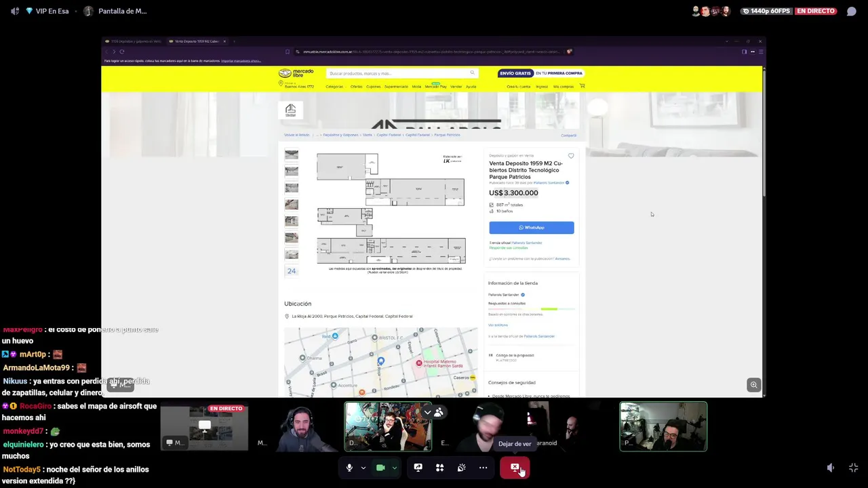
Task: Click the Pallarols store logo badge
Action: pos(291,110)
